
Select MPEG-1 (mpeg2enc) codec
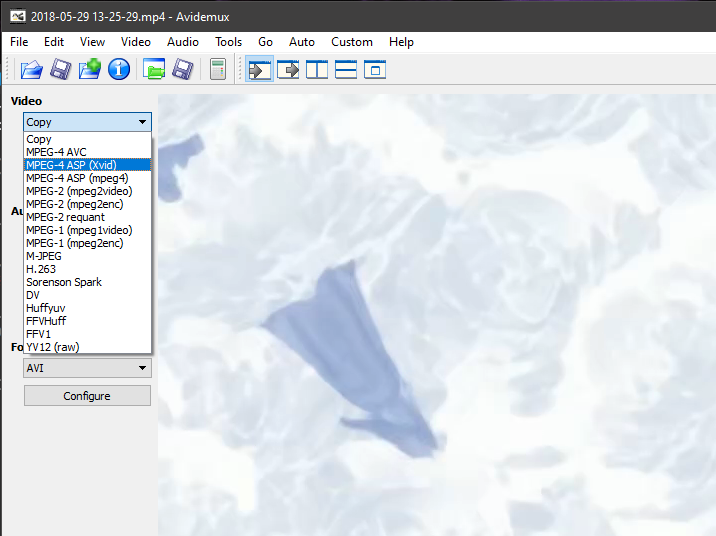tap(87, 243)
